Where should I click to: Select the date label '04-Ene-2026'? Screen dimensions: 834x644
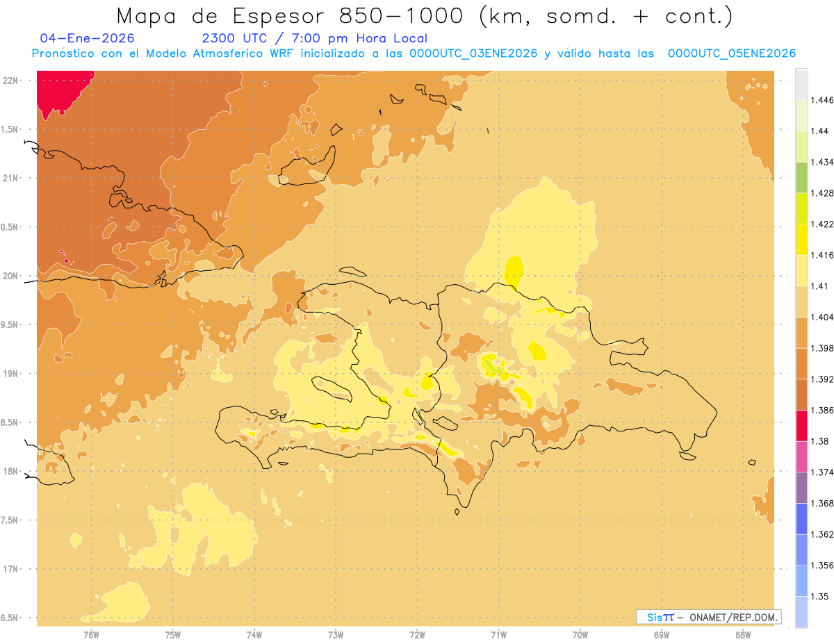(x=88, y=38)
